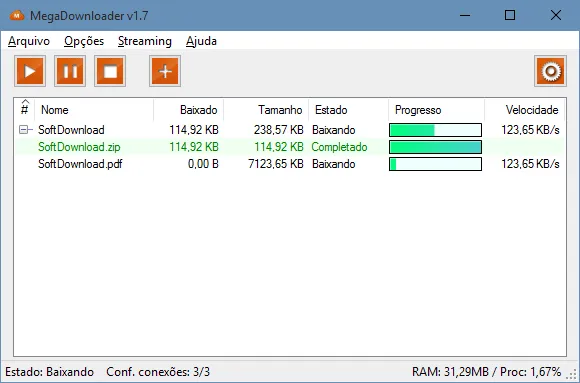Image resolution: width=580 pixels, height=383 pixels.
Task: Select the SoftDownload.pdf file row
Action: 290,164
